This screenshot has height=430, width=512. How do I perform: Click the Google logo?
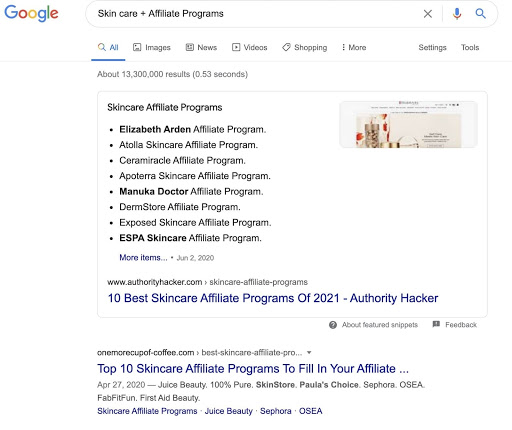pos(31,14)
